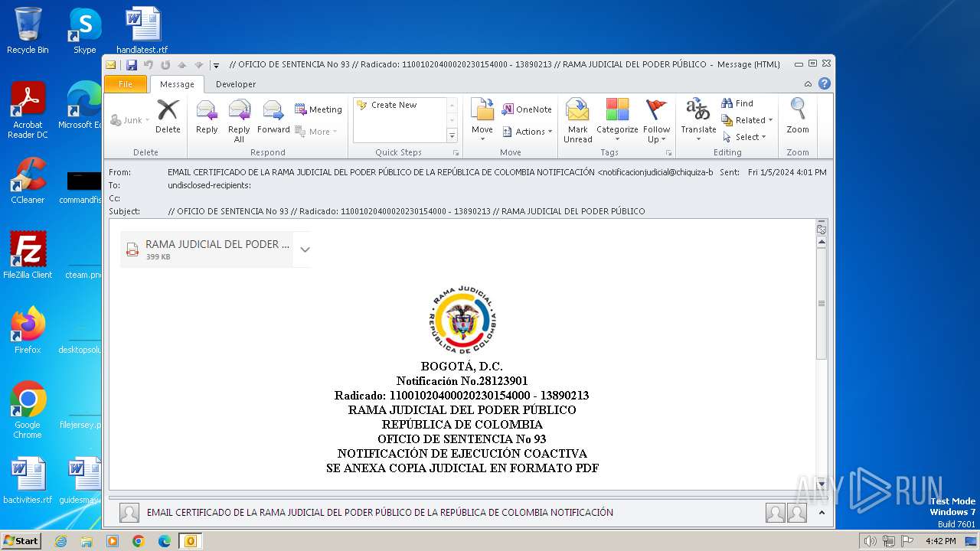The width and height of the screenshot is (980, 551).
Task: Open Outlook Help question mark
Action: 825,83
